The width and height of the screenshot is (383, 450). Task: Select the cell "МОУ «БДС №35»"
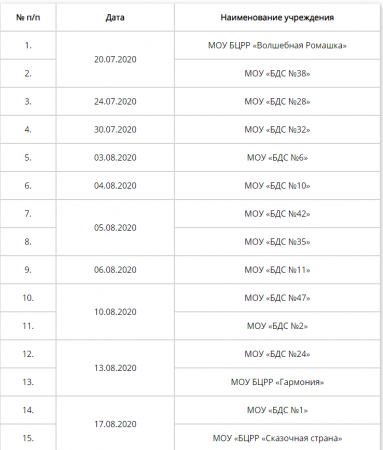[x=277, y=242]
